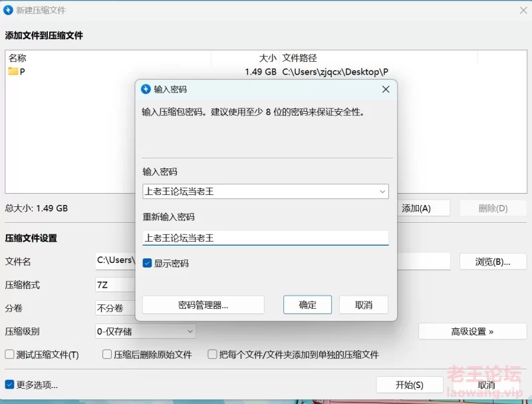Open the password manager
This screenshot has width=532, height=404.
click(203, 305)
